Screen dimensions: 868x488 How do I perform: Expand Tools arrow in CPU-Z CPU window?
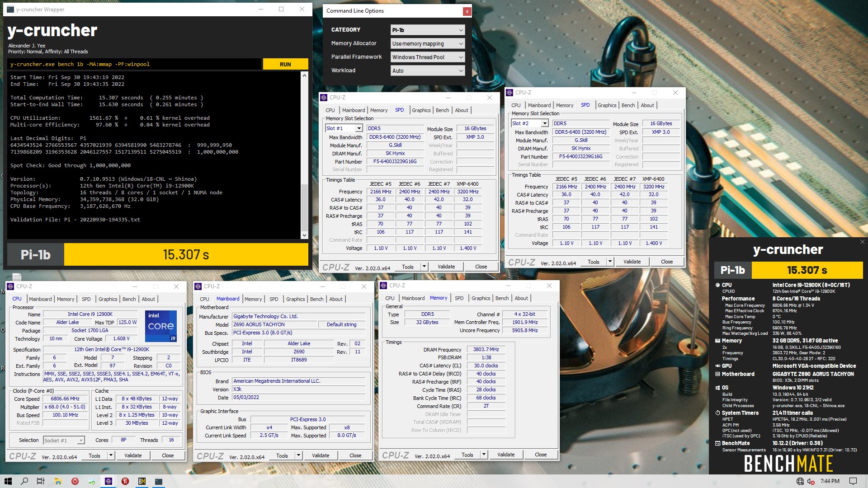click(x=111, y=455)
